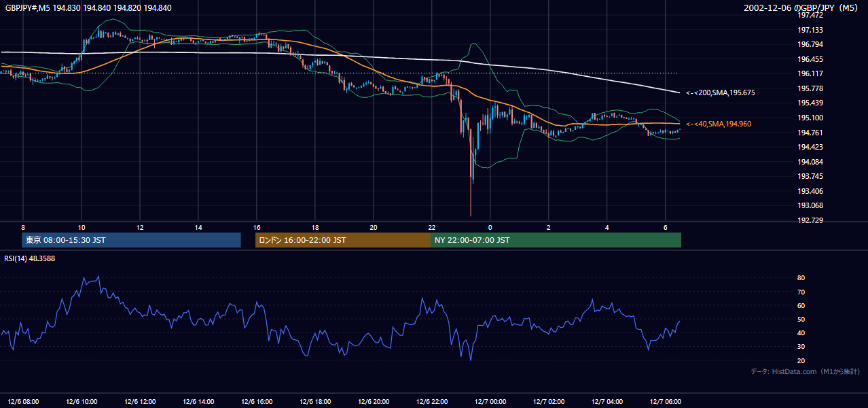Screen dimensions: 868x408
Task: Click price axis value 193.068
Action: click(x=810, y=205)
